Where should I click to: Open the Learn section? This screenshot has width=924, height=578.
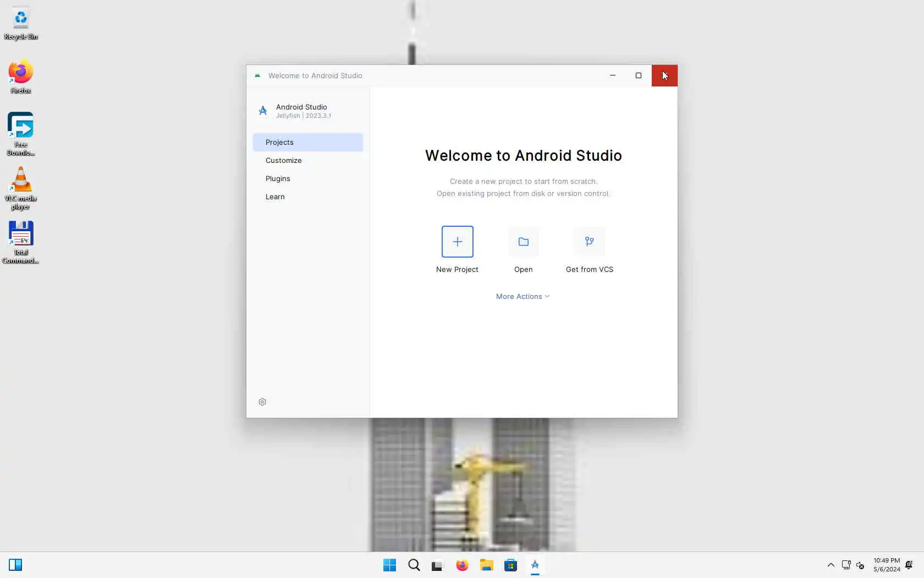pyautogui.click(x=307, y=197)
